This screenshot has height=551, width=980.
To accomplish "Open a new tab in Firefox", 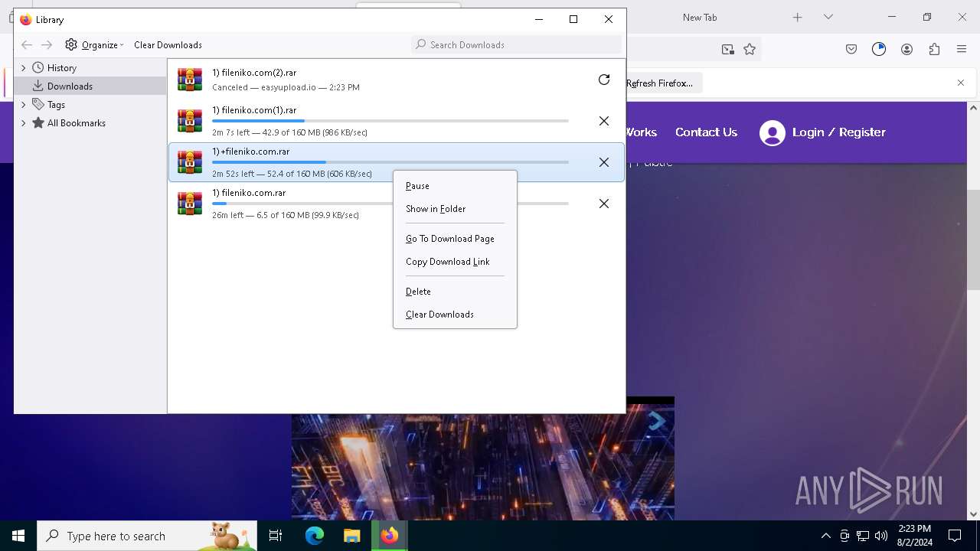I will (797, 17).
